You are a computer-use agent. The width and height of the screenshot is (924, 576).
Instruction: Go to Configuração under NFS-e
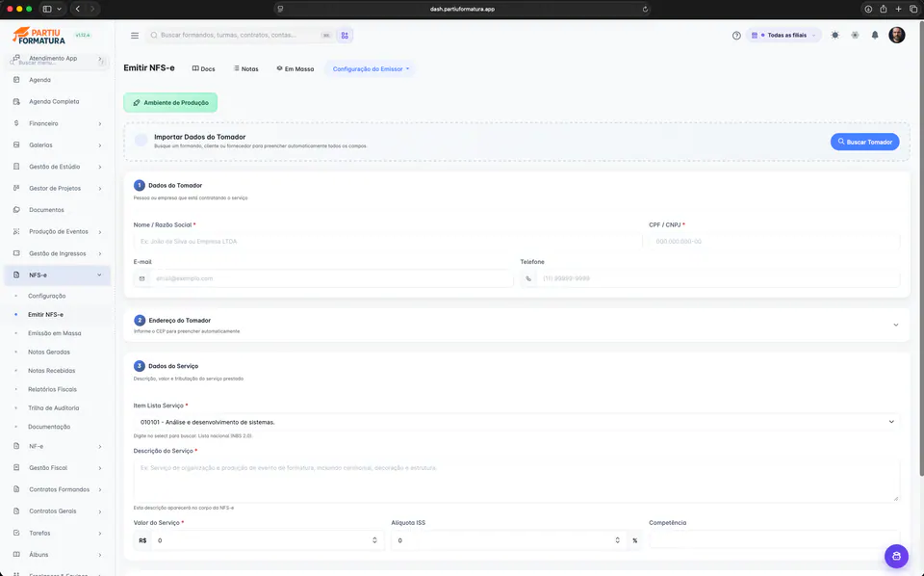coord(46,296)
